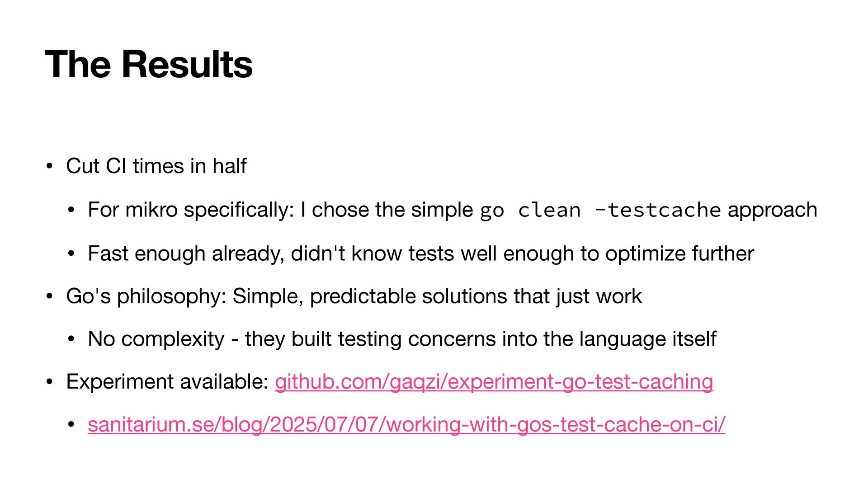Select the 'For mikro specifically' sub-bullet line
The height and width of the screenshot is (488, 868).
click(x=453, y=210)
